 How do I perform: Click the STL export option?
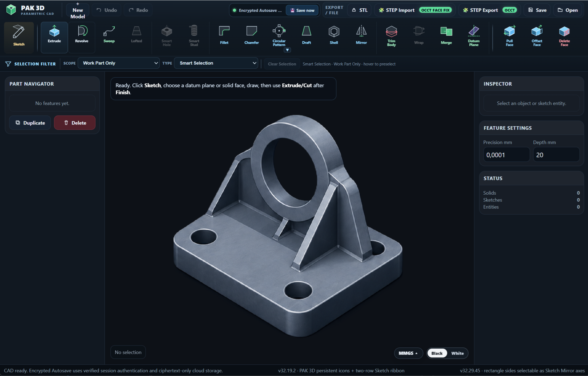[x=360, y=10]
